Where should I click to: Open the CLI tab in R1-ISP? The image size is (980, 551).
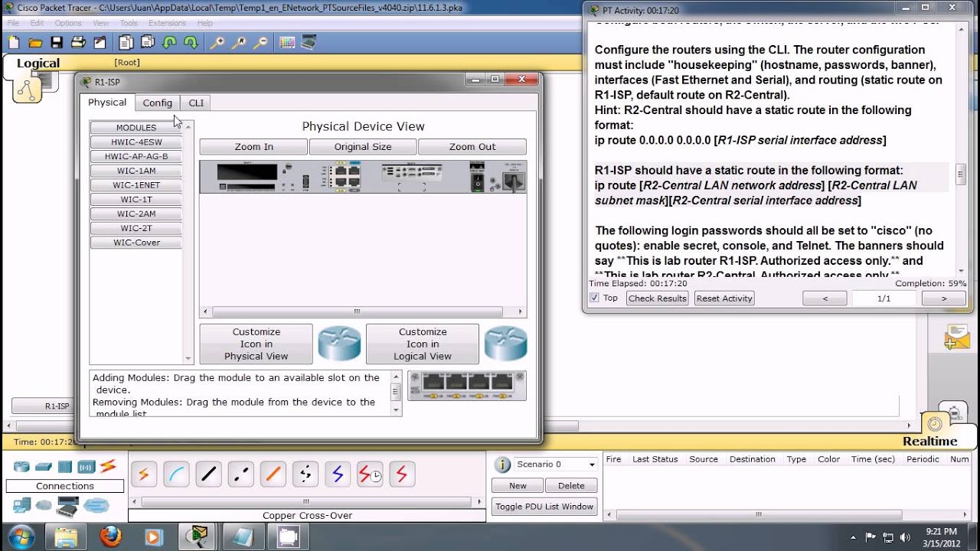coord(196,103)
